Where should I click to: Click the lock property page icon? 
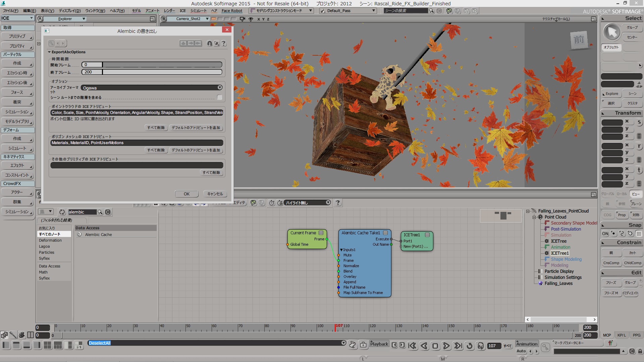tap(210, 44)
